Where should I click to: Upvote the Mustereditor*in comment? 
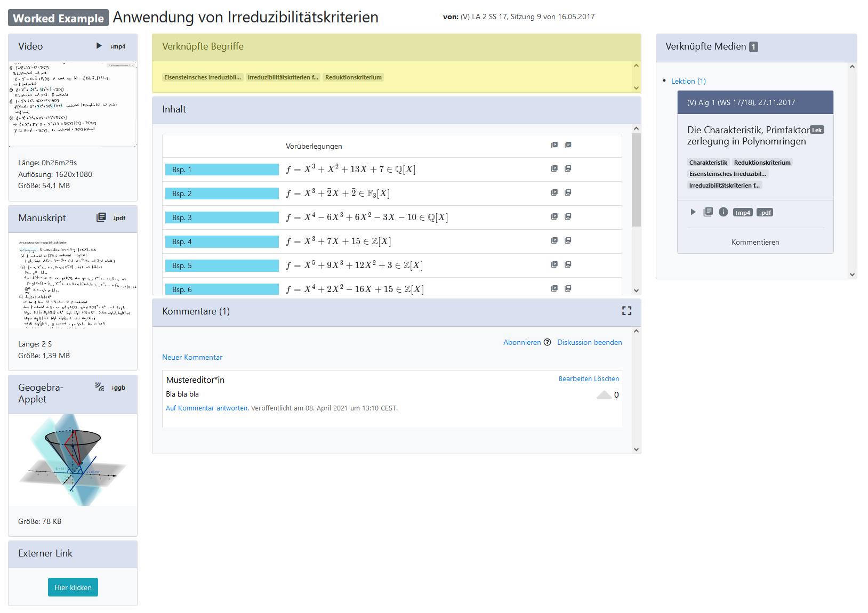(x=604, y=394)
